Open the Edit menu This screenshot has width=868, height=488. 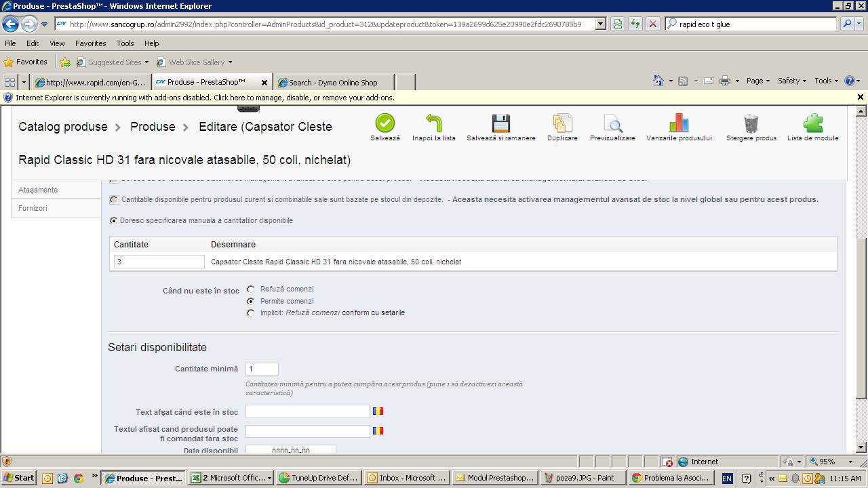coord(33,43)
